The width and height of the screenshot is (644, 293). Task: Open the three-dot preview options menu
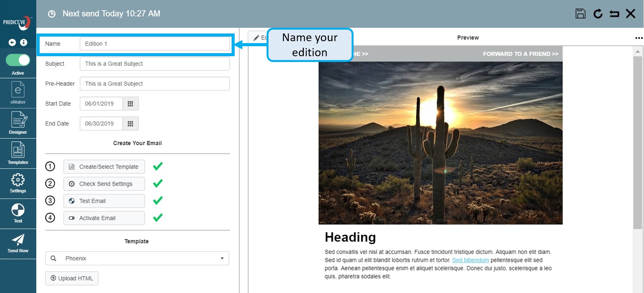(639, 38)
